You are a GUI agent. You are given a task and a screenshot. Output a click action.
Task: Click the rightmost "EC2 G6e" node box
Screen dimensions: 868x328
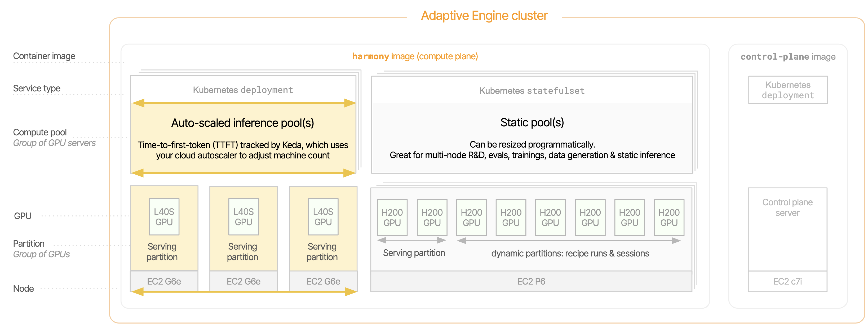point(323,281)
